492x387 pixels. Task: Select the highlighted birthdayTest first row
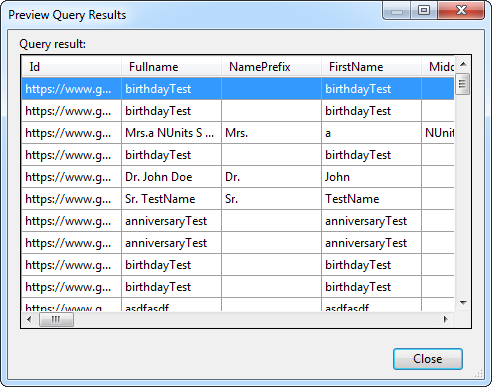238,89
